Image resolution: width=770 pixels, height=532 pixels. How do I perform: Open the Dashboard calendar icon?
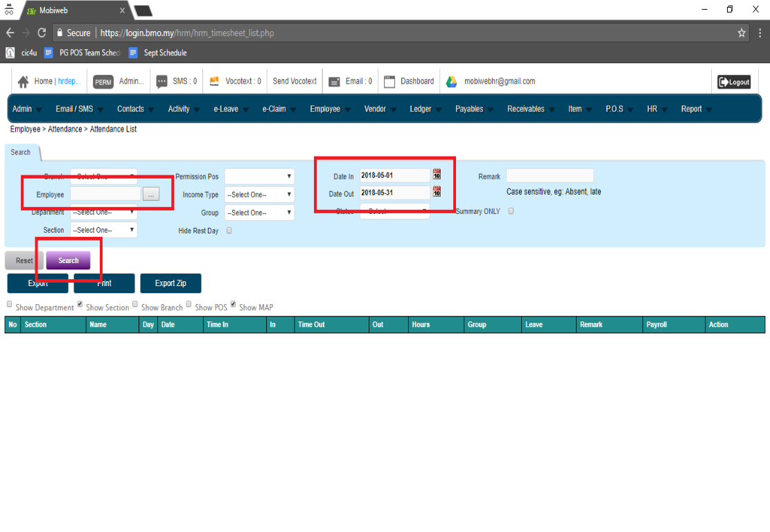coord(390,82)
